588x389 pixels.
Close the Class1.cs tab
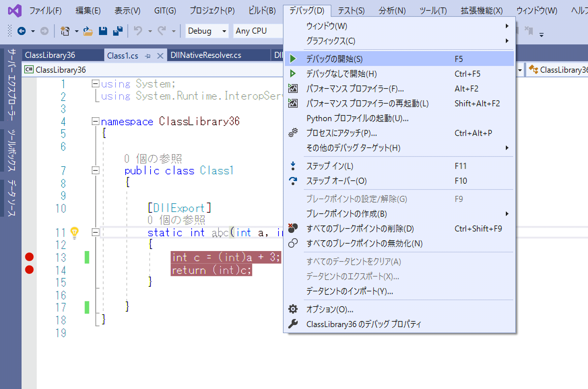pos(160,56)
